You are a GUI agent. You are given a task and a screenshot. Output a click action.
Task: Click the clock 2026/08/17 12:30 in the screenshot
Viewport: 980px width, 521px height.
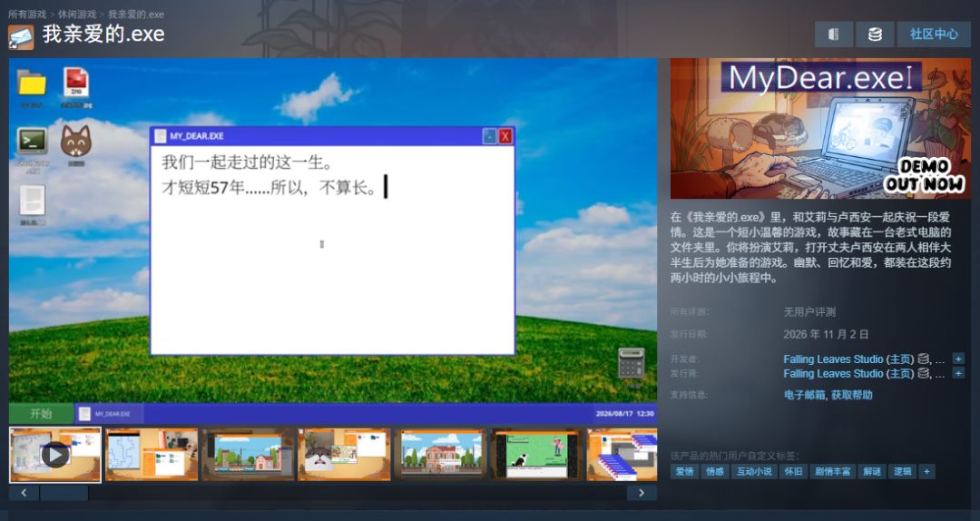tap(624, 413)
